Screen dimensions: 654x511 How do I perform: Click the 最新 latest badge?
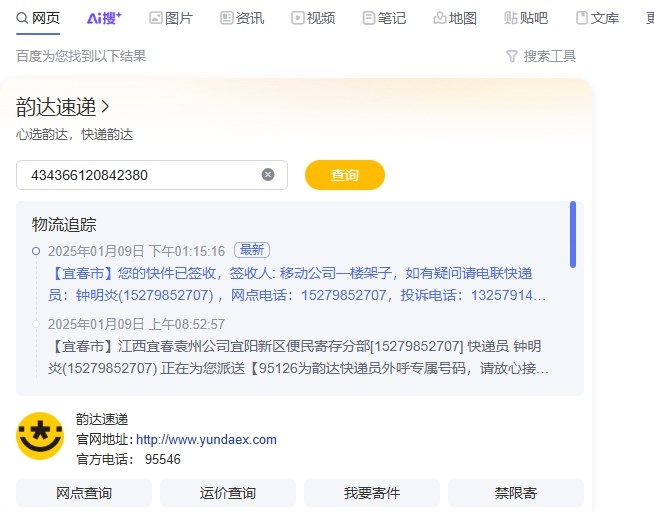(x=252, y=250)
